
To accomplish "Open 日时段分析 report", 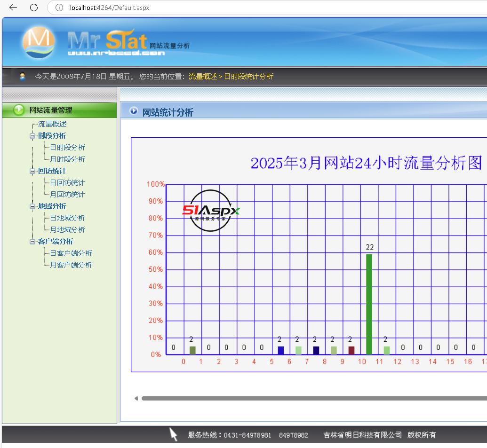I will point(67,147).
